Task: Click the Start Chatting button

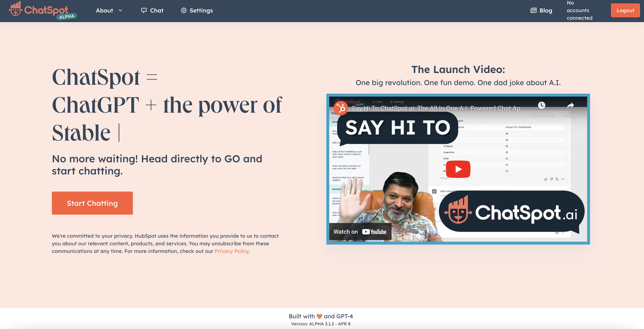Action: [92, 203]
